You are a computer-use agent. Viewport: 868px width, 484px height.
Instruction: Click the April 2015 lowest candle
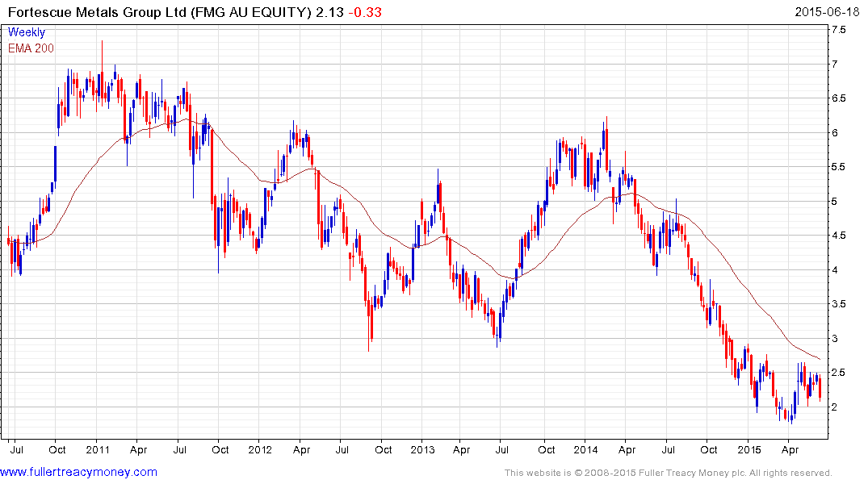point(791,415)
